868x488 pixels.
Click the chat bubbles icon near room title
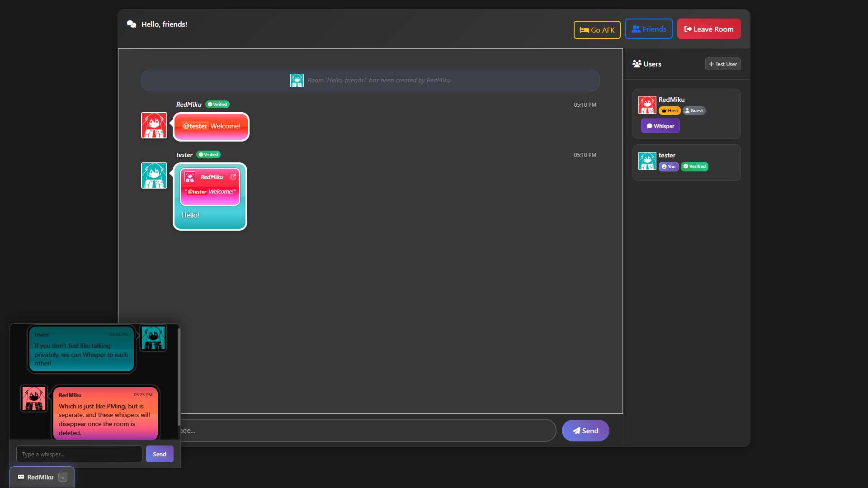(x=132, y=24)
